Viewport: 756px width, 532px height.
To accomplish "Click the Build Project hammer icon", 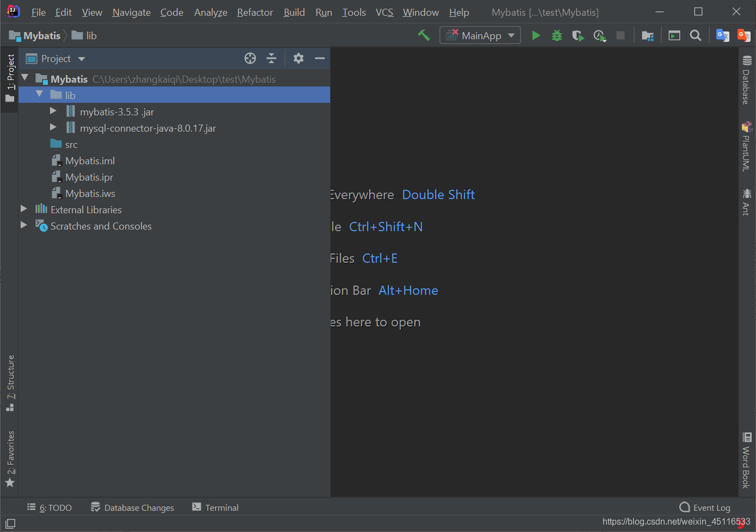I will pyautogui.click(x=424, y=35).
